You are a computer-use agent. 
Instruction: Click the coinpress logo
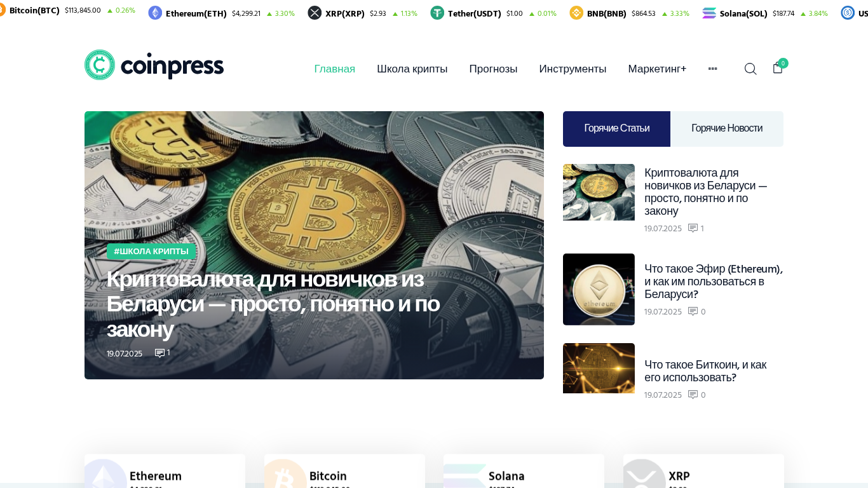(154, 65)
